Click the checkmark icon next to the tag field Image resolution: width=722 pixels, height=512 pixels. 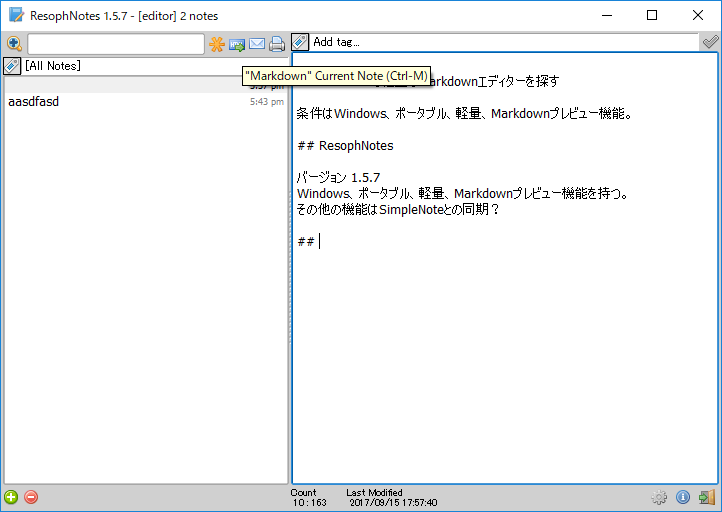pyautogui.click(x=710, y=42)
